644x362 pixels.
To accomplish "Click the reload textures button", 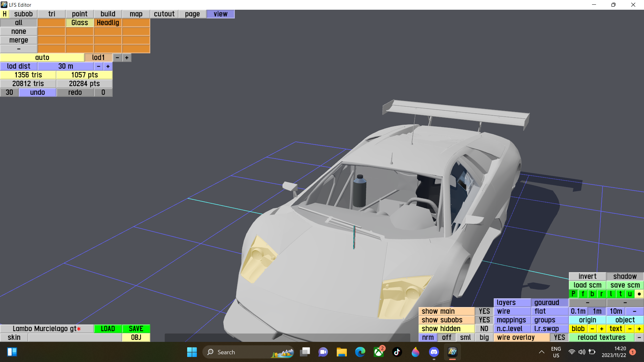I will click(601, 338).
